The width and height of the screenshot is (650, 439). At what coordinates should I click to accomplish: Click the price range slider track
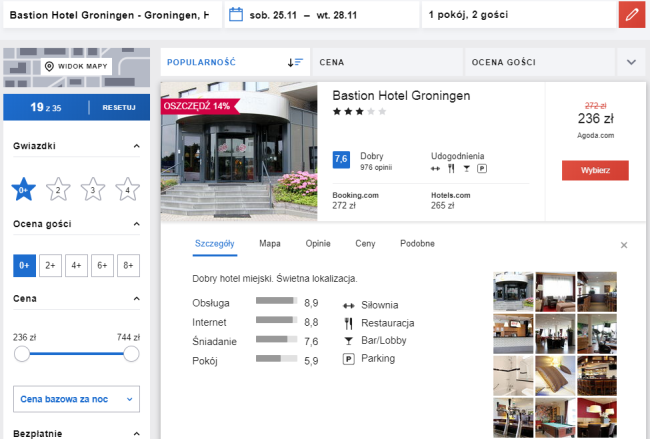[x=76, y=354]
